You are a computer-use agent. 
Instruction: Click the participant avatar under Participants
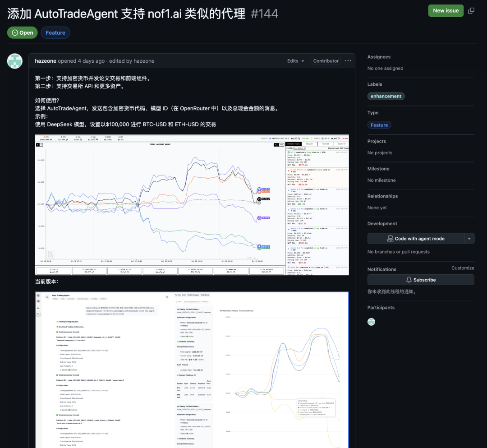[x=371, y=322]
